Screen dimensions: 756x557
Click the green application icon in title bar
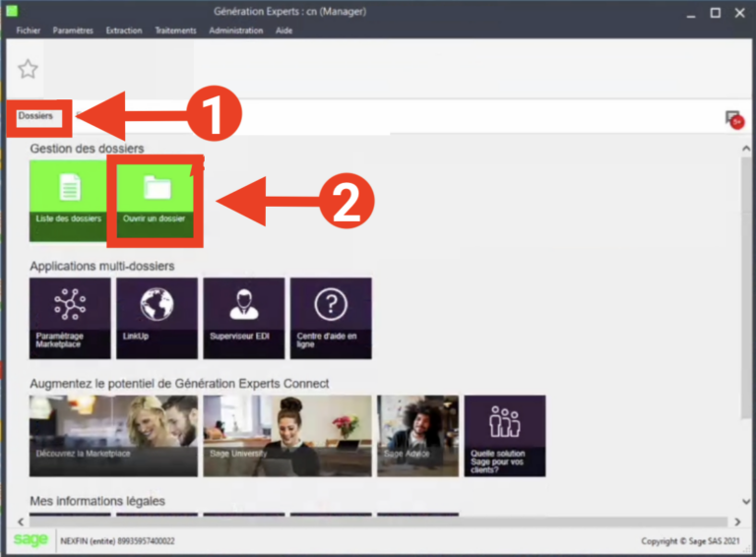[12, 11]
